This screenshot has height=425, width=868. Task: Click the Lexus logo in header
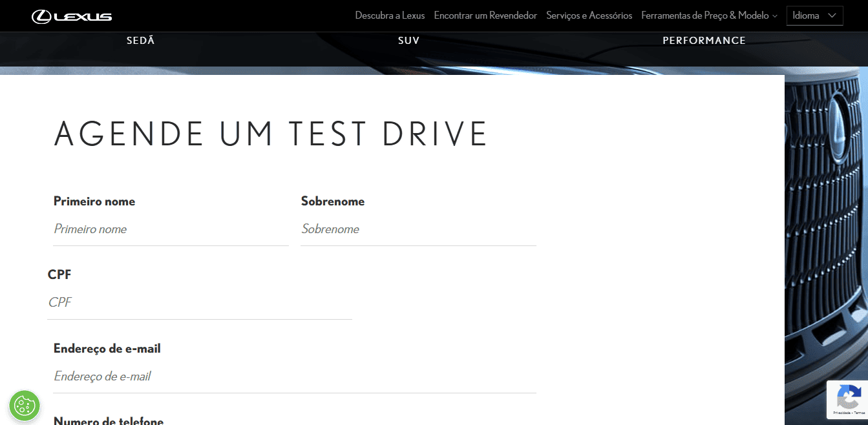[x=72, y=16]
